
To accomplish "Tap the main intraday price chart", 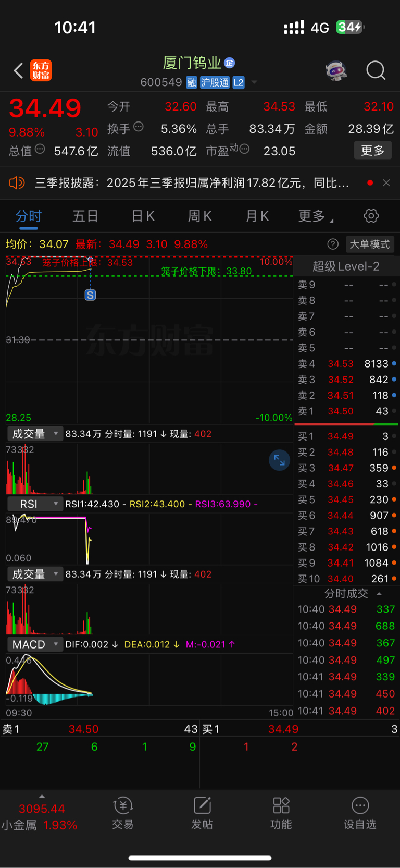I will [x=149, y=340].
